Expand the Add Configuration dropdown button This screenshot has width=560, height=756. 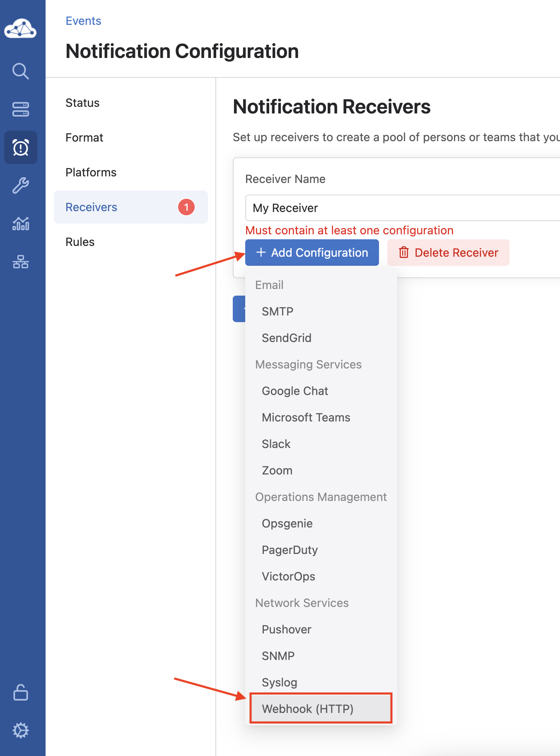pyautogui.click(x=312, y=253)
